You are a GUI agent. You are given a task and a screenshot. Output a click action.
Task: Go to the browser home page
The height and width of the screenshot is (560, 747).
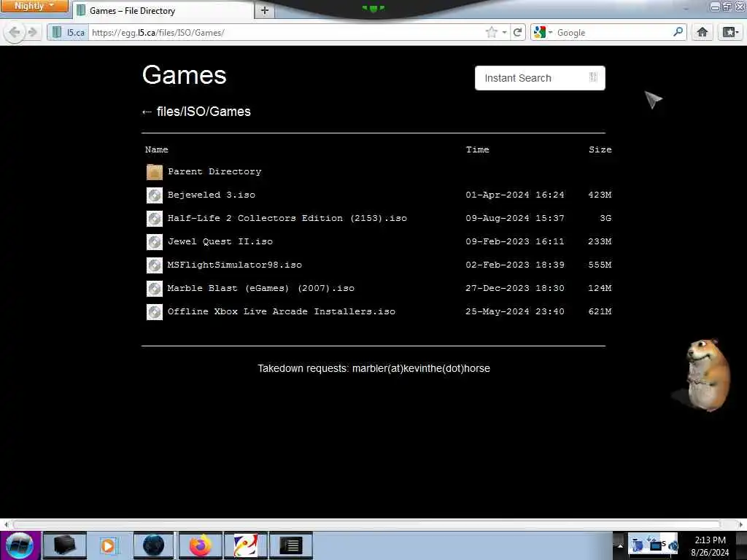coord(703,32)
